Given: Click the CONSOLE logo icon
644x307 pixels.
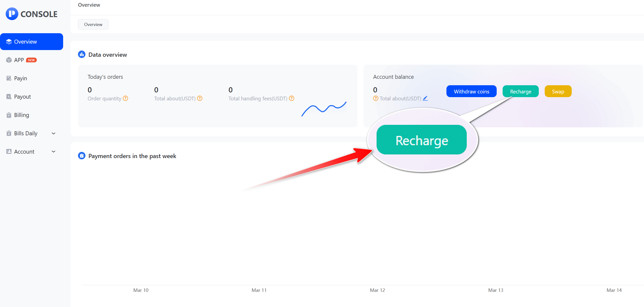Looking at the screenshot, I should click(12, 14).
